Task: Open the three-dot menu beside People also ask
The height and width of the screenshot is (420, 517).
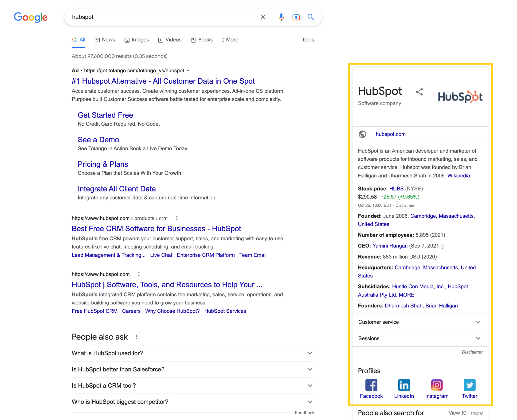Action: coord(136,337)
